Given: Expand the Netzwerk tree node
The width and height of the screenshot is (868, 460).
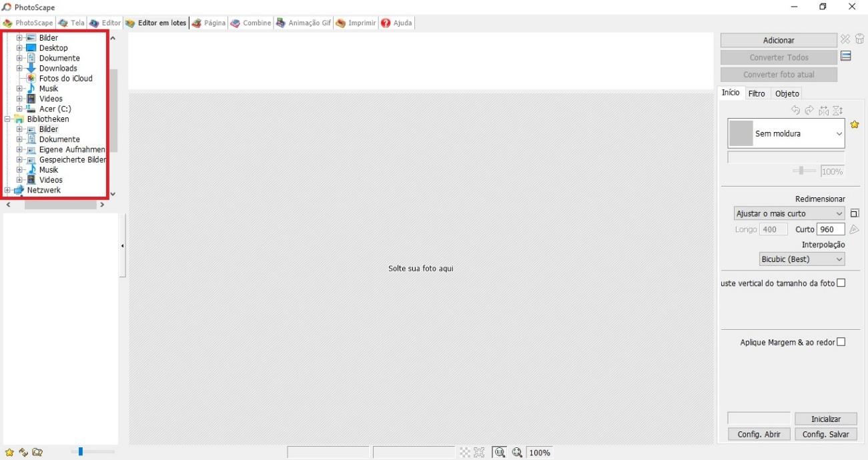Looking at the screenshot, I should [7, 190].
